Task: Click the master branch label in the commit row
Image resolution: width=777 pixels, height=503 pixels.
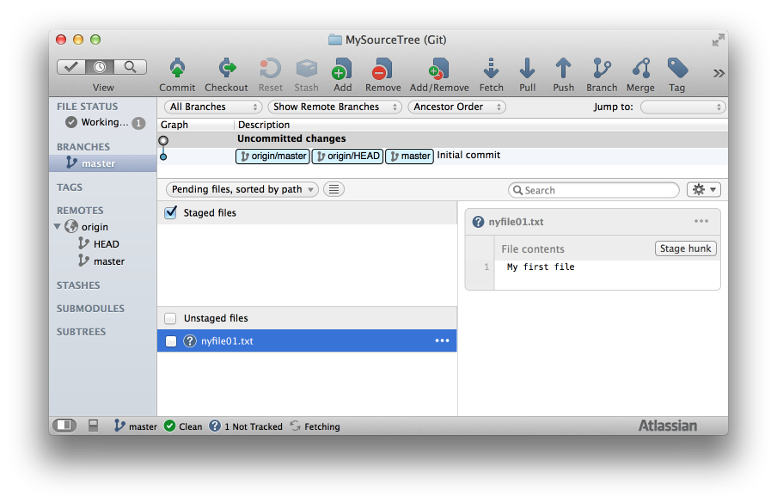Action: (409, 156)
